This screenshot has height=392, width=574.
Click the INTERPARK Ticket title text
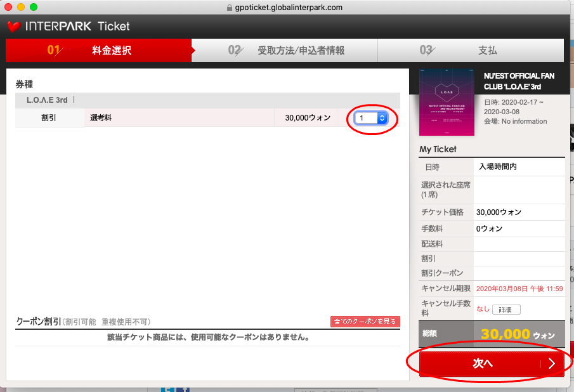point(77,27)
